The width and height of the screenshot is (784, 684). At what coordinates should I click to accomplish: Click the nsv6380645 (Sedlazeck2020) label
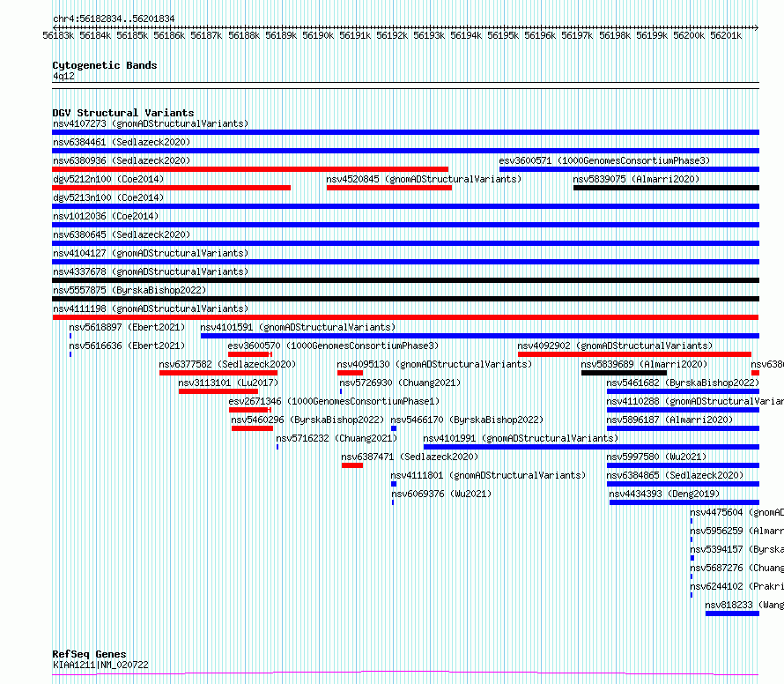coord(122,234)
